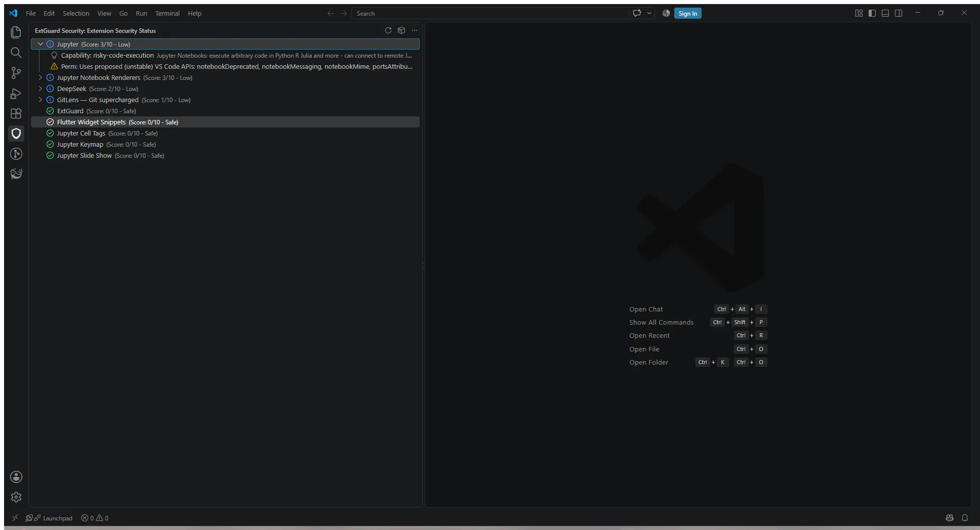This screenshot has height=530, width=980.
Task: Open Run and Debug view
Action: pyautogui.click(x=16, y=93)
